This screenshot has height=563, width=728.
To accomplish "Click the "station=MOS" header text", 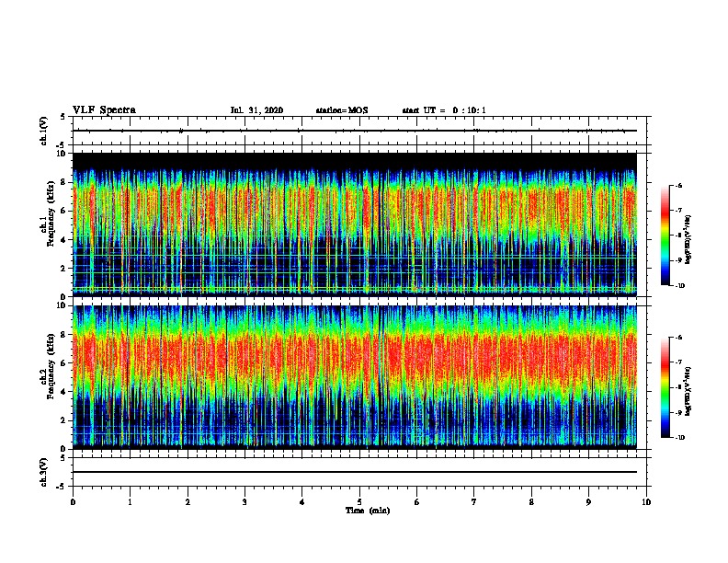I will [x=342, y=110].
